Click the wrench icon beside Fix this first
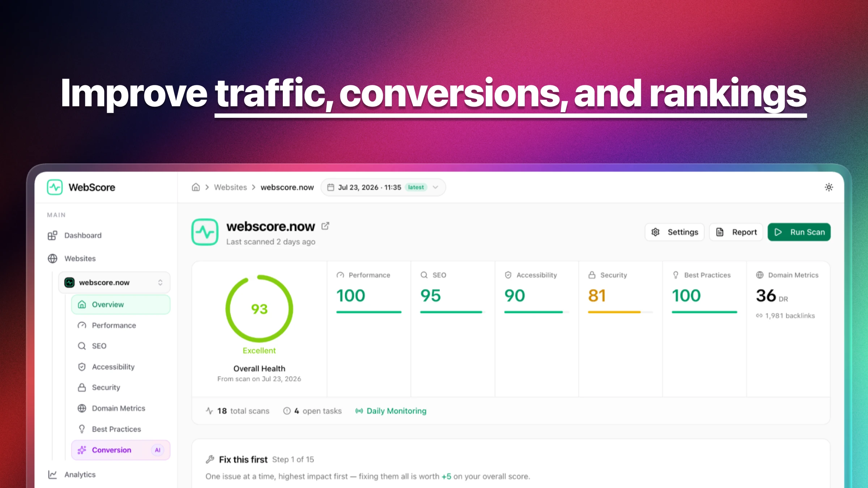 coord(210,459)
